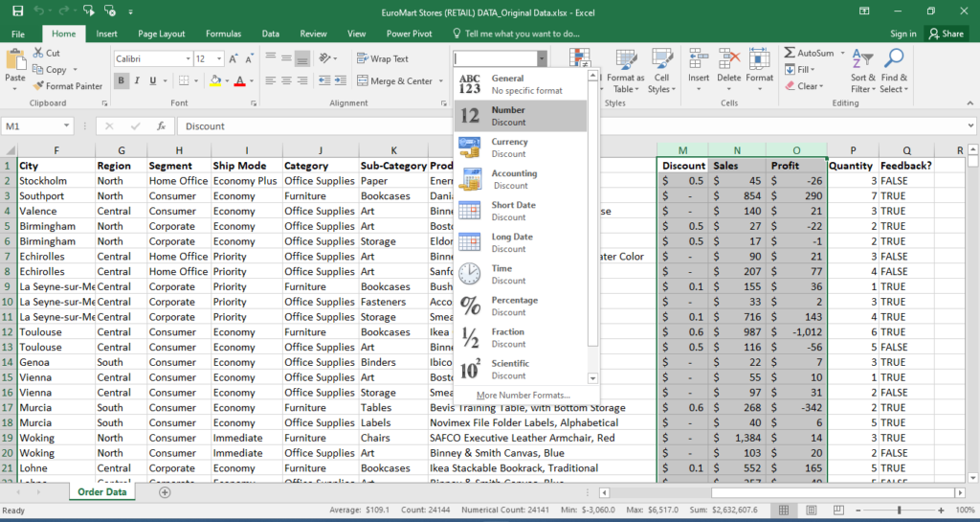
Task: Click the AutoSum sigma icon
Action: [x=790, y=53]
